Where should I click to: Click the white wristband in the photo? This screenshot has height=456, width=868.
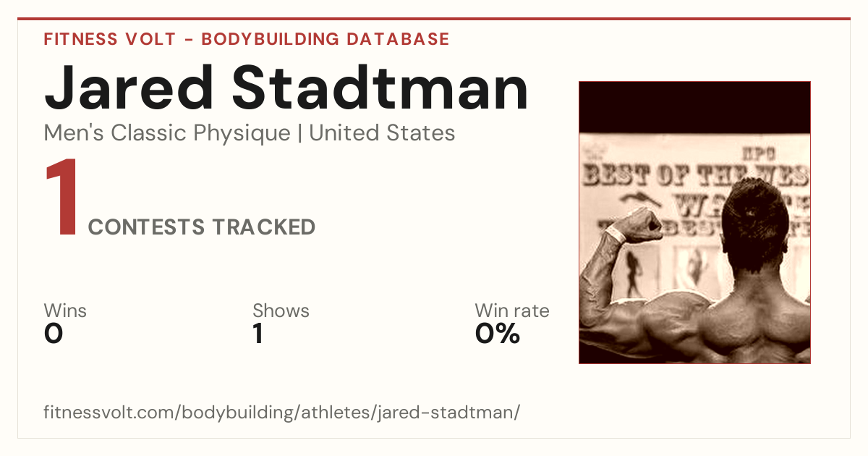pyautogui.click(x=615, y=233)
